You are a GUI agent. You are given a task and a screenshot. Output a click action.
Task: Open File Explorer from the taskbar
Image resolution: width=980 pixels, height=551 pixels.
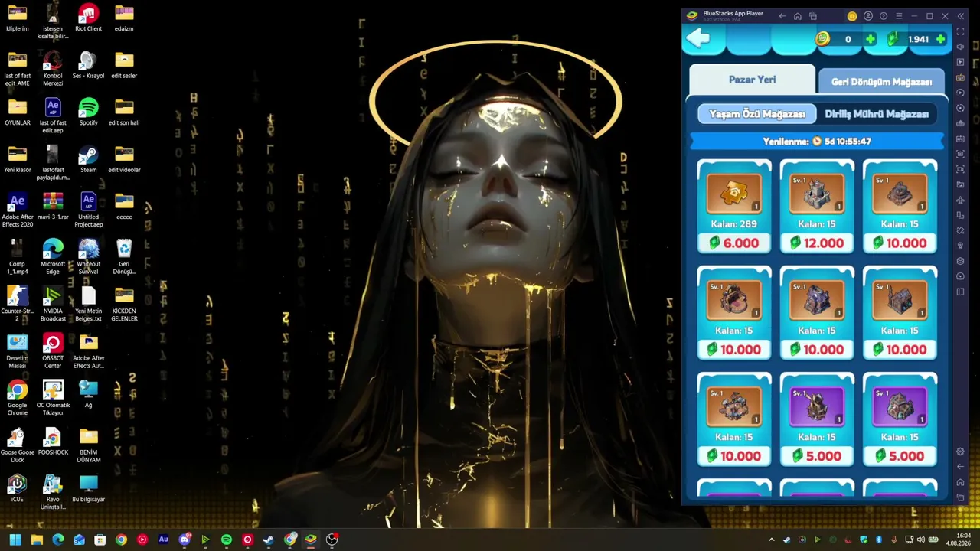37,540
